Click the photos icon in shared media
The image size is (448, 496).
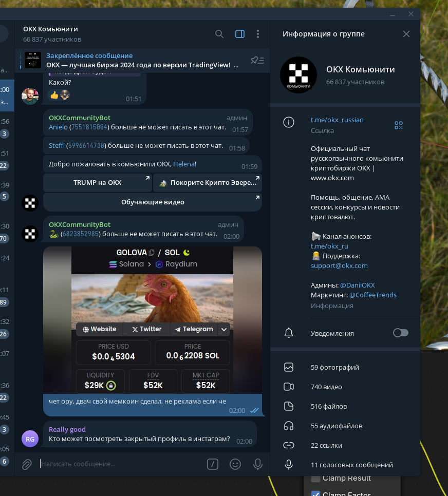(x=288, y=367)
